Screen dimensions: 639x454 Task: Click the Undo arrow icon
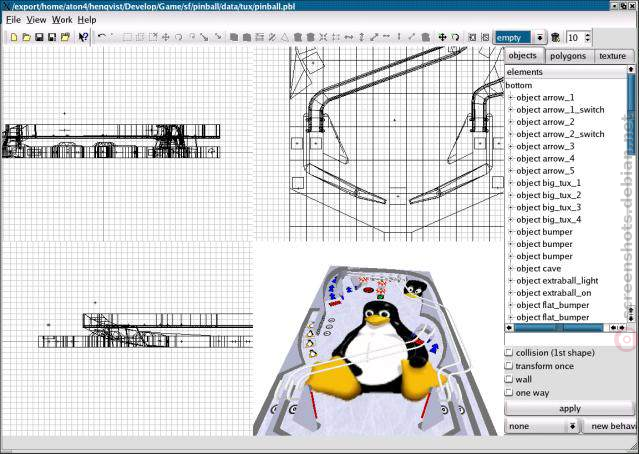pos(101,37)
